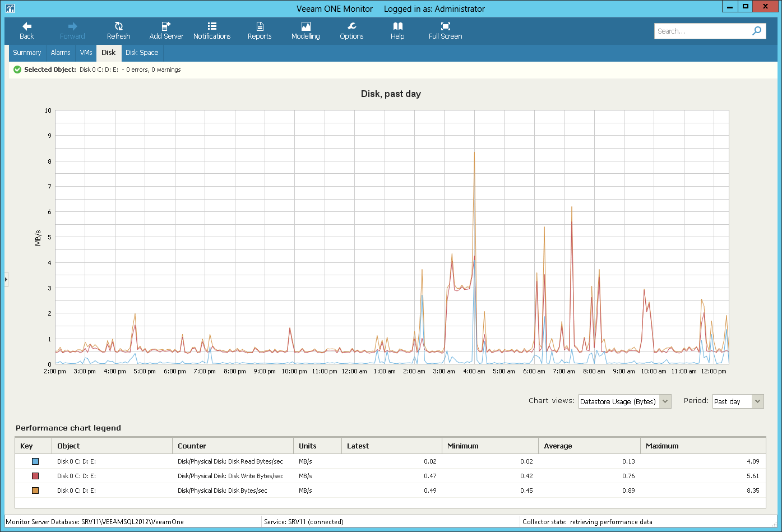Click the search magnifier icon
The width and height of the screenshot is (782, 532).
757,31
